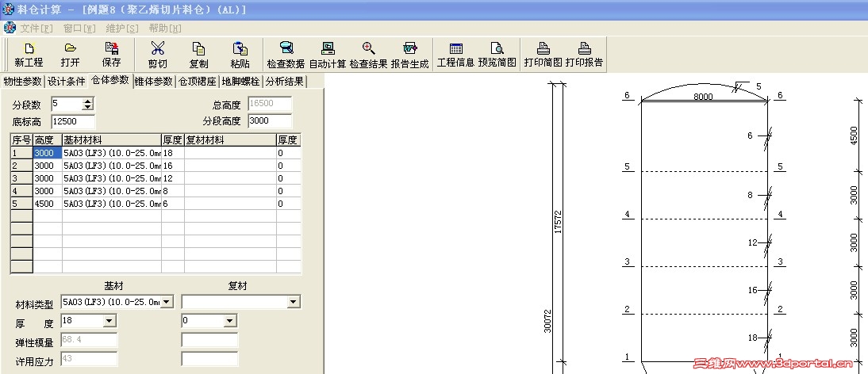868x374 pixels.
Task: Click 打印简图 print sketch icon
Action: tap(543, 54)
